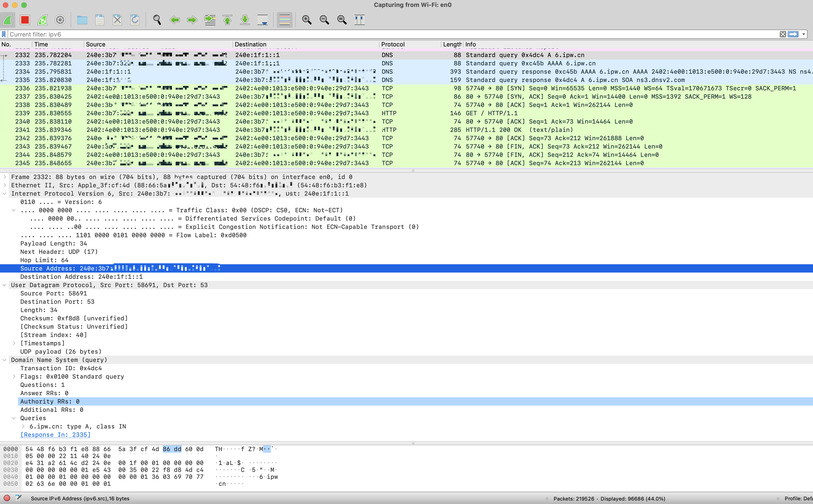Image resolution: width=813 pixels, height=504 pixels.
Task: Go back in packet history
Action: [175, 20]
